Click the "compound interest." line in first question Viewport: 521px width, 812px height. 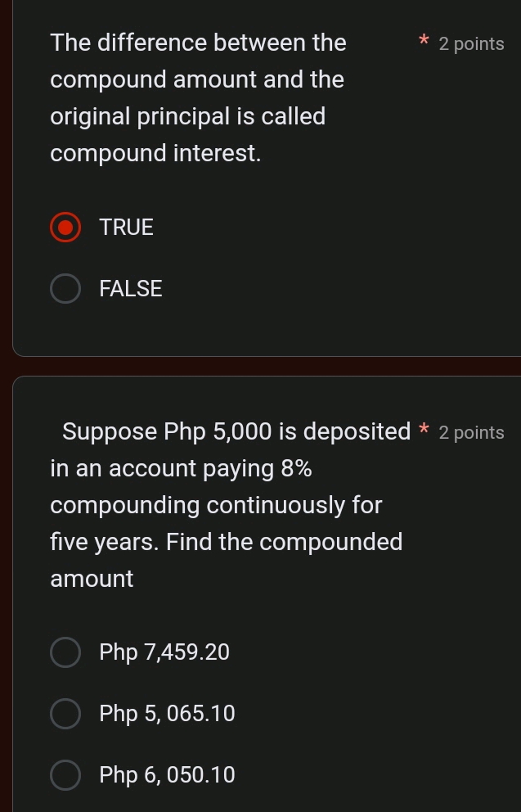[x=155, y=154]
